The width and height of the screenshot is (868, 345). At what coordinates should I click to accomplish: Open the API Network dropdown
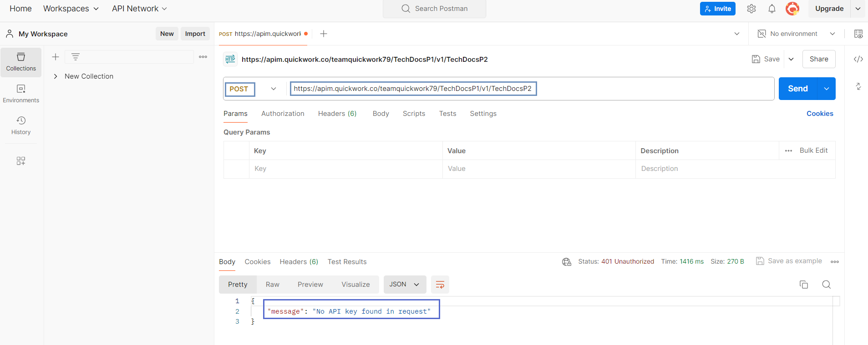point(139,9)
